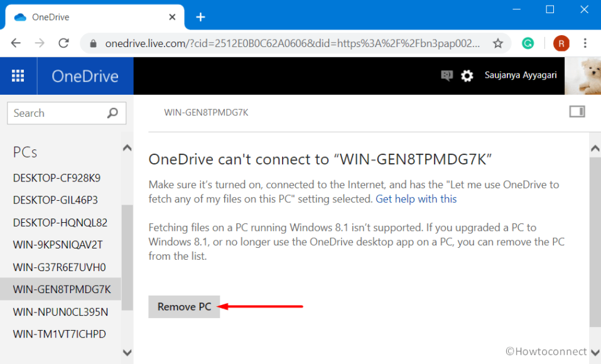Click the puppy profile picture
The image size is (601, 364).
click(x=583, y=76)
